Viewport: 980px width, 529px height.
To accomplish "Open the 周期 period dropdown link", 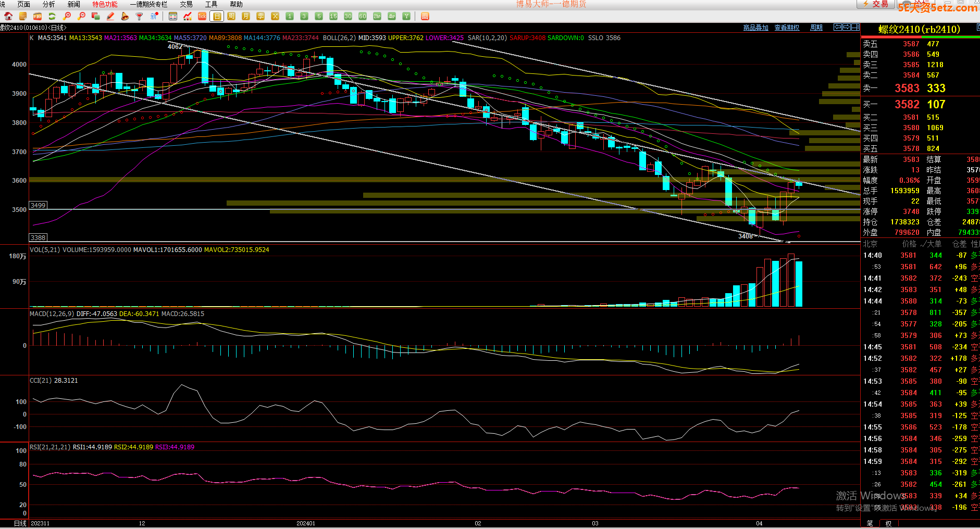I will (816, 28).
